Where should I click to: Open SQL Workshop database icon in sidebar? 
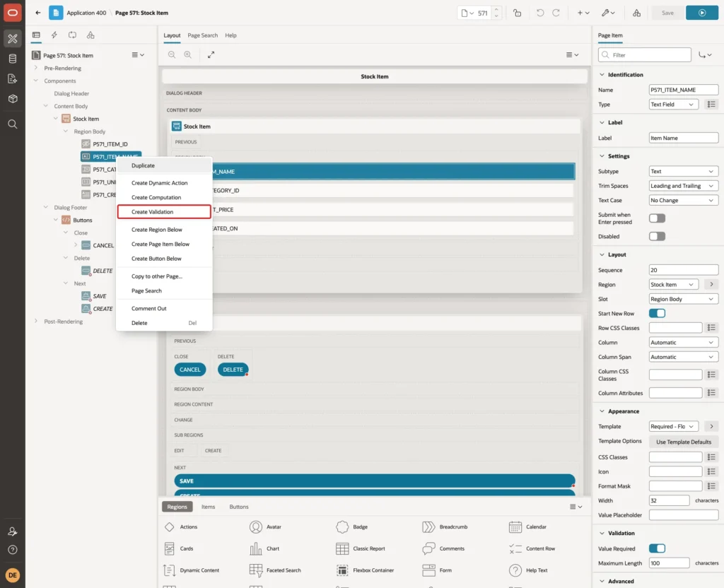click(x=13, y=59)
